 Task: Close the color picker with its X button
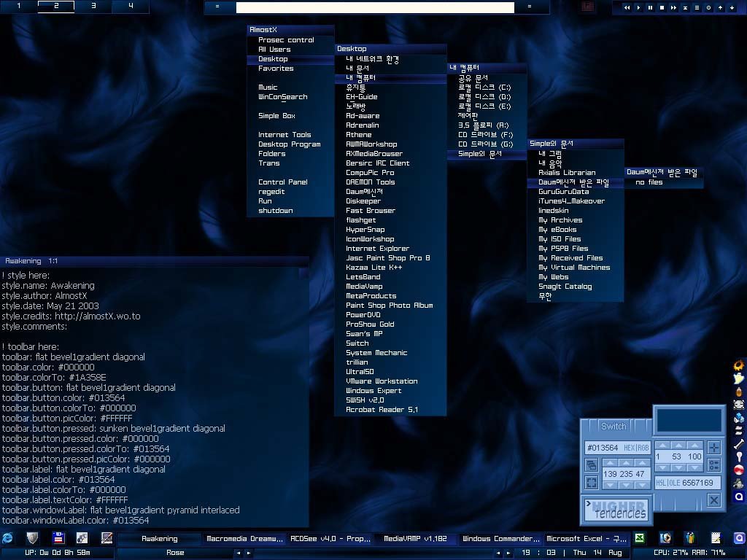point(713,500)
